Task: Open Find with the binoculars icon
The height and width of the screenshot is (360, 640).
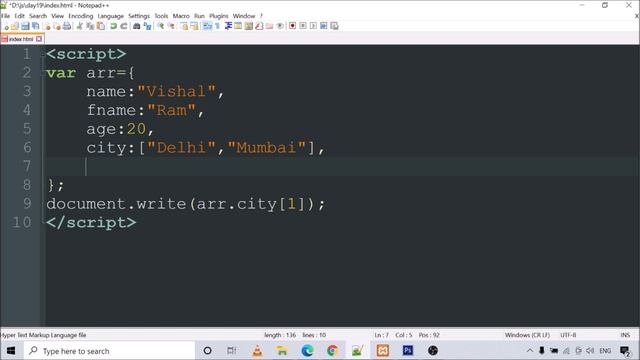Action: point(137,26)
